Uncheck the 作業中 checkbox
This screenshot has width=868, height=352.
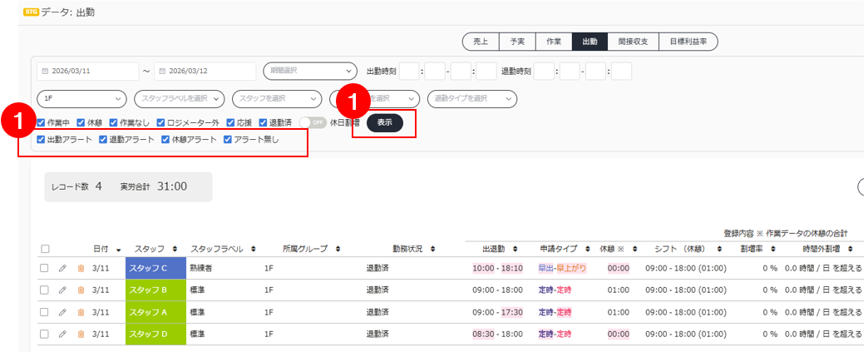(x=41, y=122)
